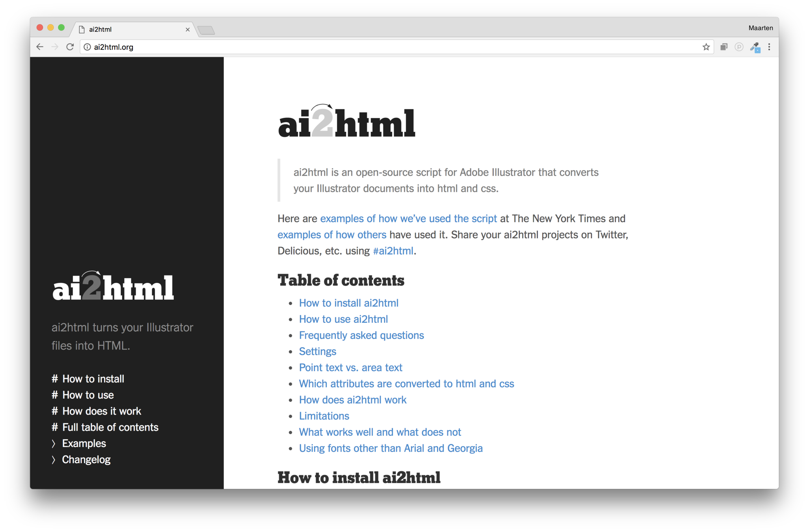
Task: Open the Maarten profile button
Action: 760,28
